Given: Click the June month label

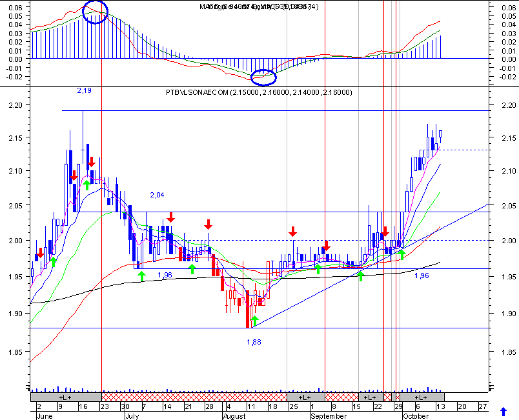Looking at the screenshot, I should pos(45,416).
